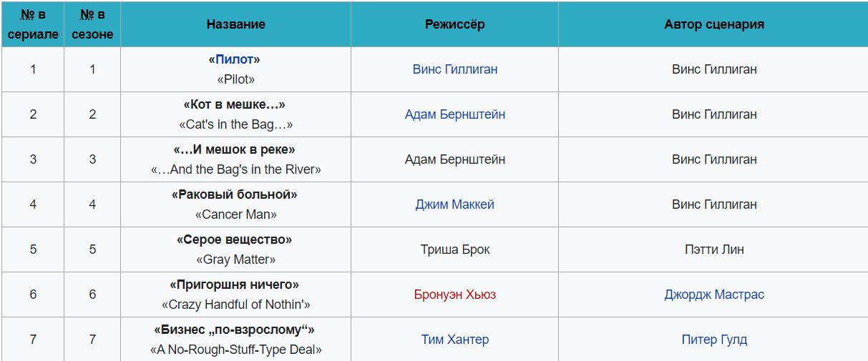868x361 pixels.
Task: Click the «Название» column header
Action: pos(236,24)
